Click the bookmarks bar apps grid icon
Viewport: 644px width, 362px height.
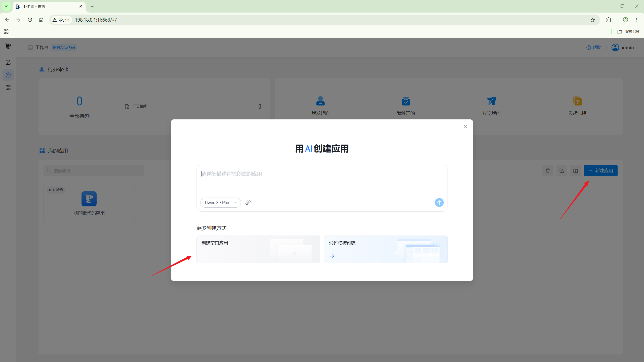(x=6, y=31)
